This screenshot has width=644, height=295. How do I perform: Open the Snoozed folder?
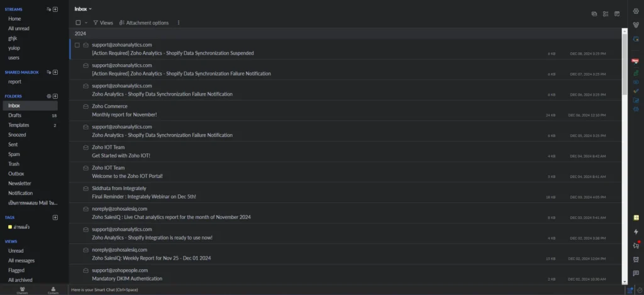point(30,135)
